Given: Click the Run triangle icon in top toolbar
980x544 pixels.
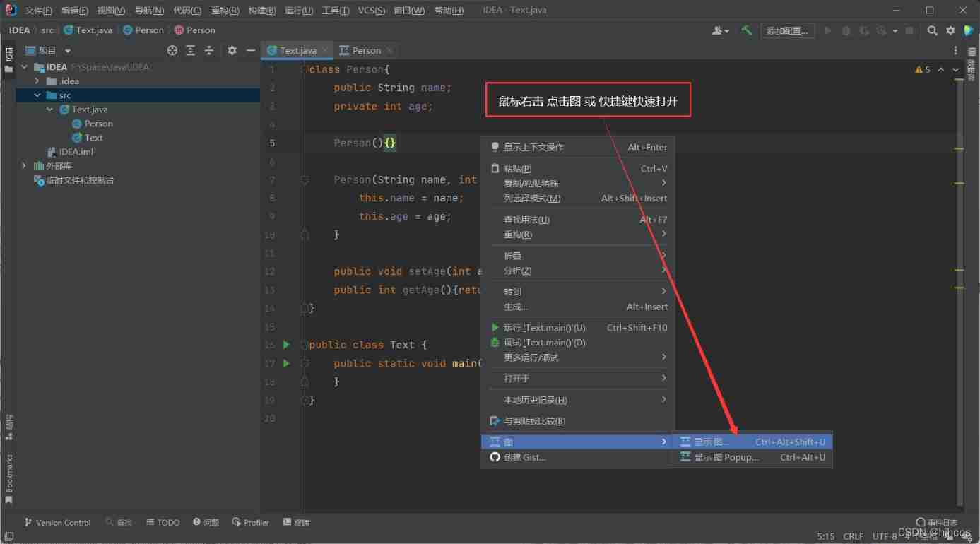Looking at the screenshot, I should (828, 30).
